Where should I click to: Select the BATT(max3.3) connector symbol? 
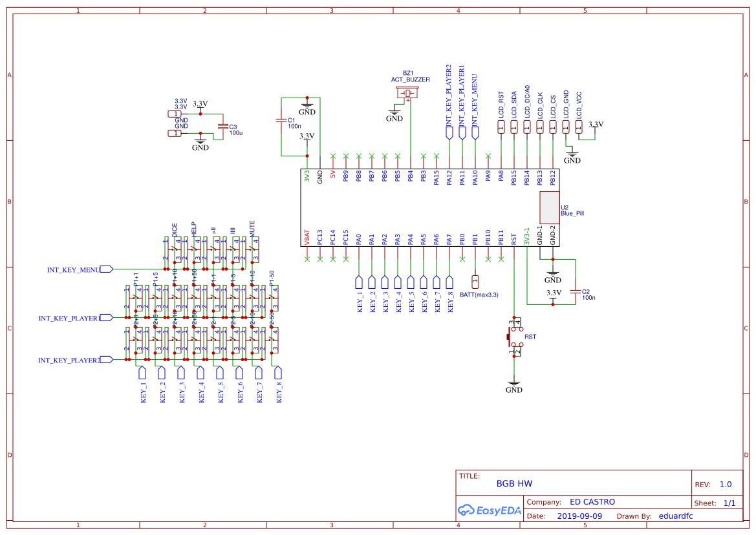(475, 281)
